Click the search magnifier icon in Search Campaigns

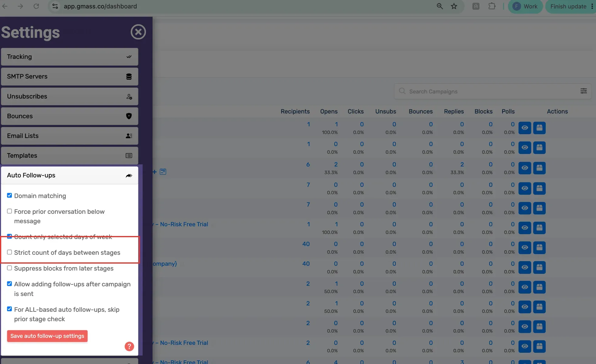coord(402,91)
